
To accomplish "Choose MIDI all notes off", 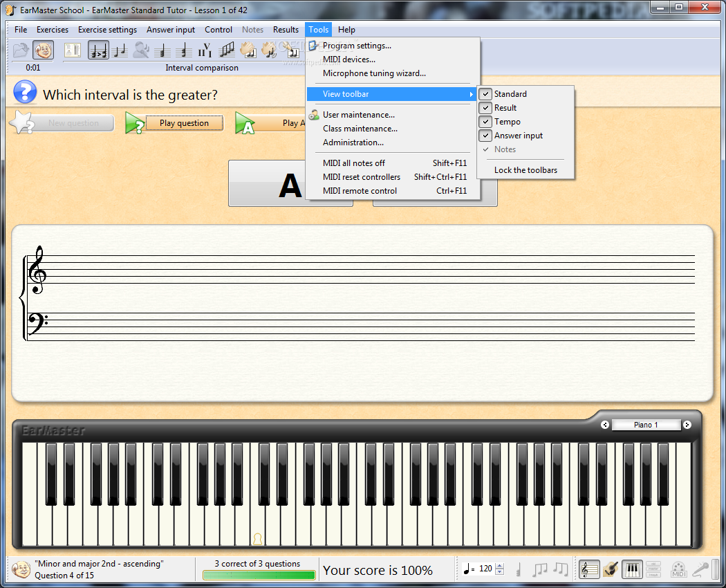I will tap(393, 163).
